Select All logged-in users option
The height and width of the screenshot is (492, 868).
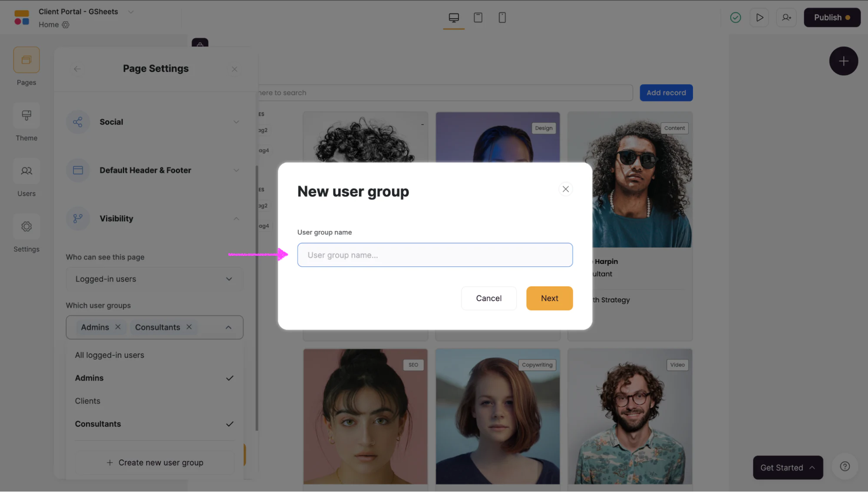(154, 355)
